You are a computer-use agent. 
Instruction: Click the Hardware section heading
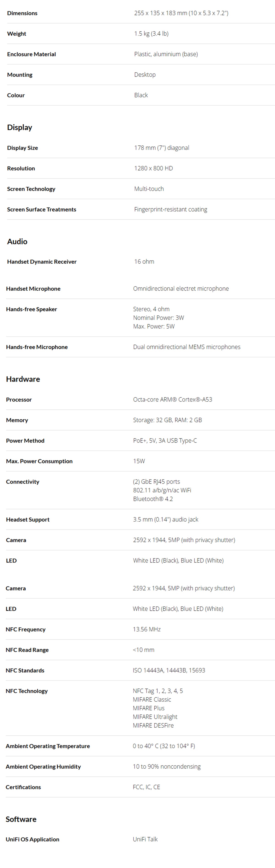tap(23, 379)
